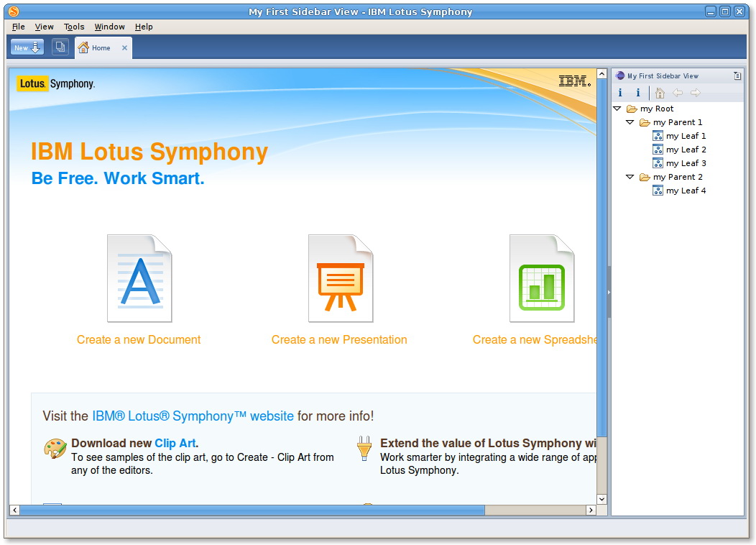Screen dimensions: 756x545
Task: Collapse the my Parent 1 folder
Action: click(x=630, y=122)
